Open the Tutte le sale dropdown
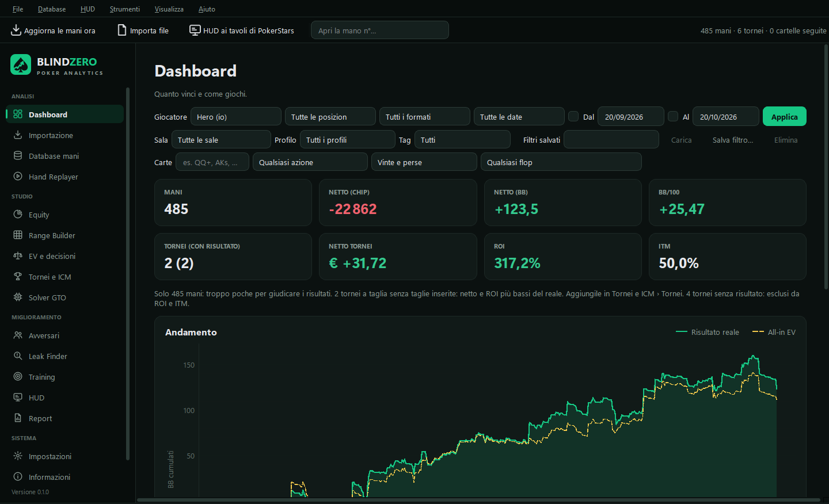Image resolution: width=829 pixels, height=504 pixels. tap(221, 139)
